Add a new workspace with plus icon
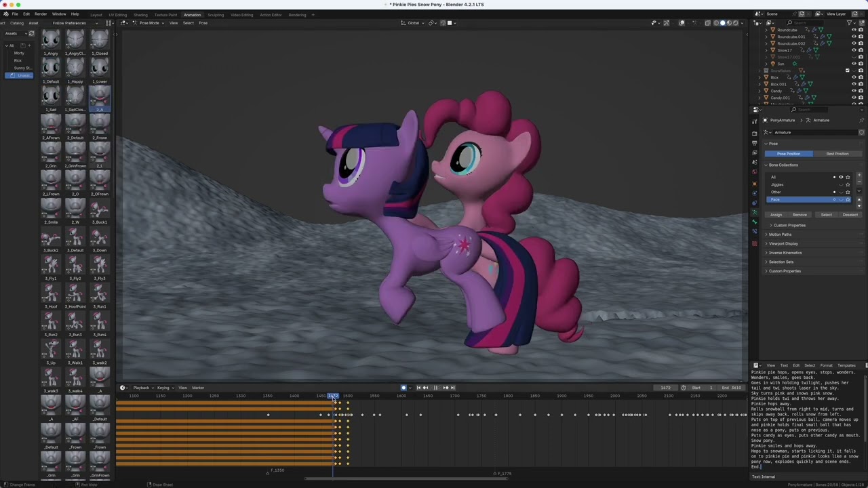 313,15
